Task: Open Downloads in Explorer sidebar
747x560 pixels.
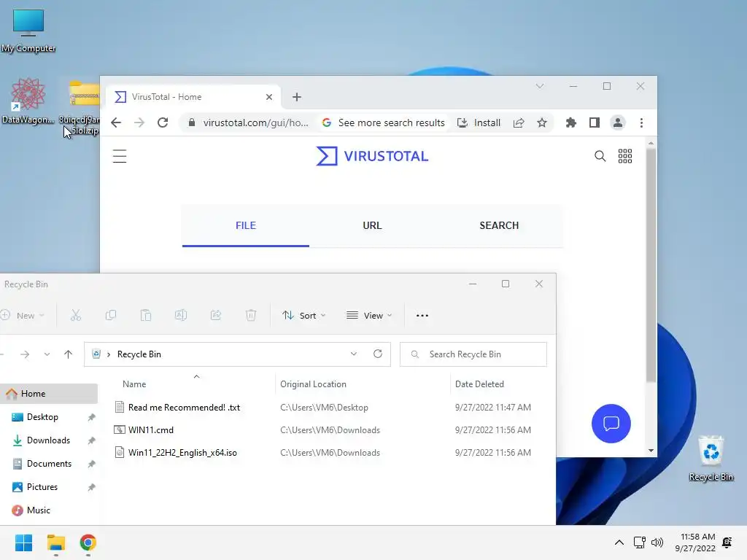Action: [50, 440]
